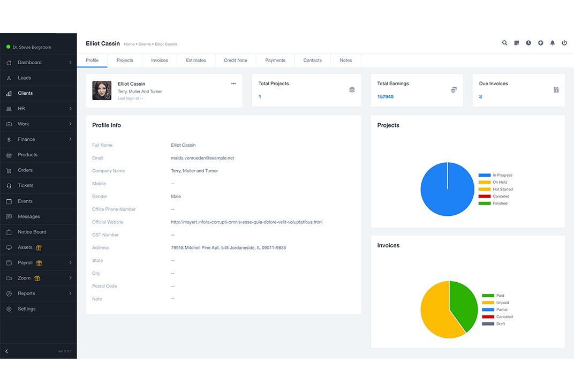Viewport: 574px width, 392px height.
Task: Open the notifications bell
Action: pyautogui.click(x=553, y=43)
